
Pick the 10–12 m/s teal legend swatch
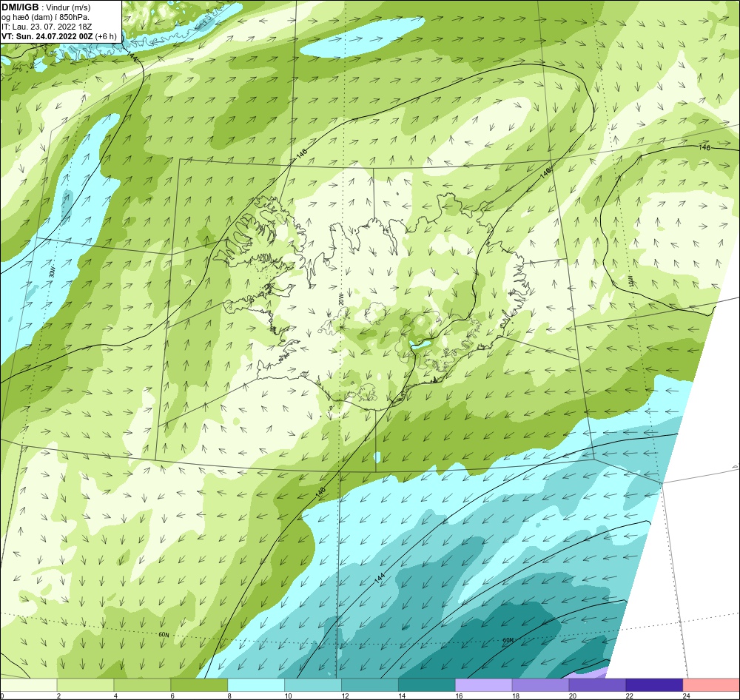[313, 685]
